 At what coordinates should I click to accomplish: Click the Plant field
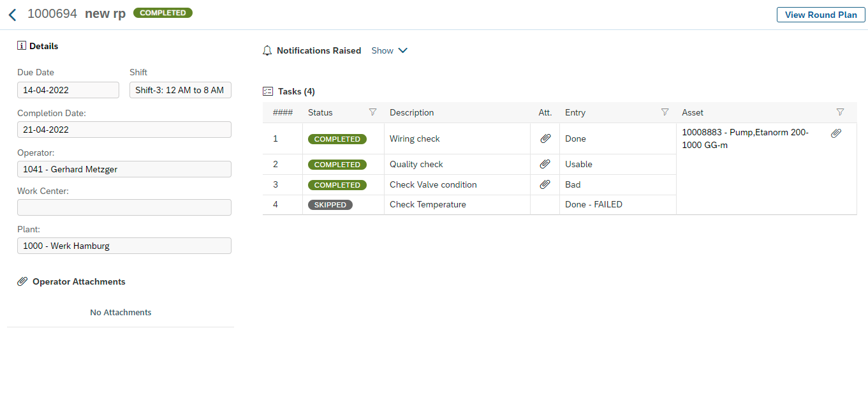[124, 246]
